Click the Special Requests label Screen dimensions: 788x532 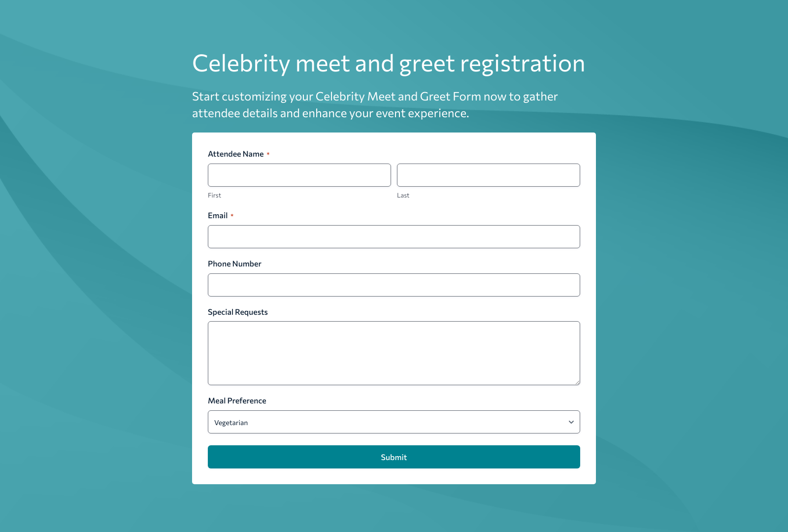[x=238, y=312]
